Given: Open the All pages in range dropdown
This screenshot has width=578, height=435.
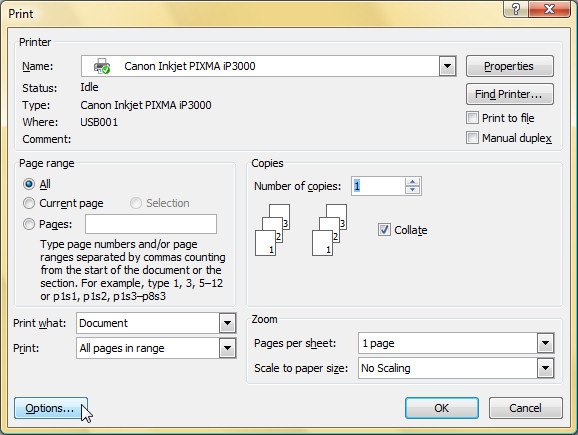Looking at the screenshot, I should 227,348.
